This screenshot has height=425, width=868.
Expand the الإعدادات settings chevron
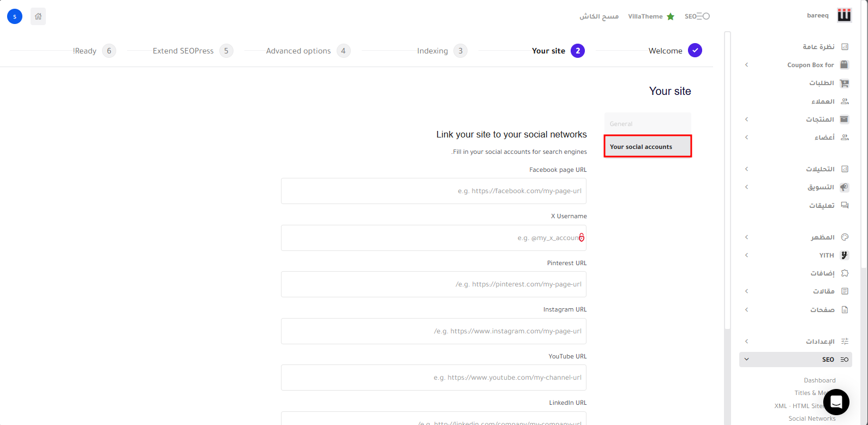[x=747, y=342]
